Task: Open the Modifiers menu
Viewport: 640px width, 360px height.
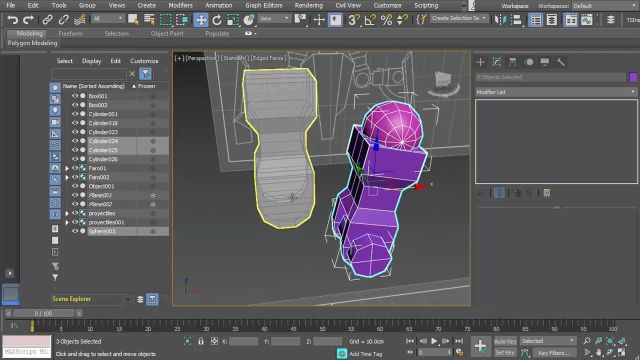Action: coord(180,5)
